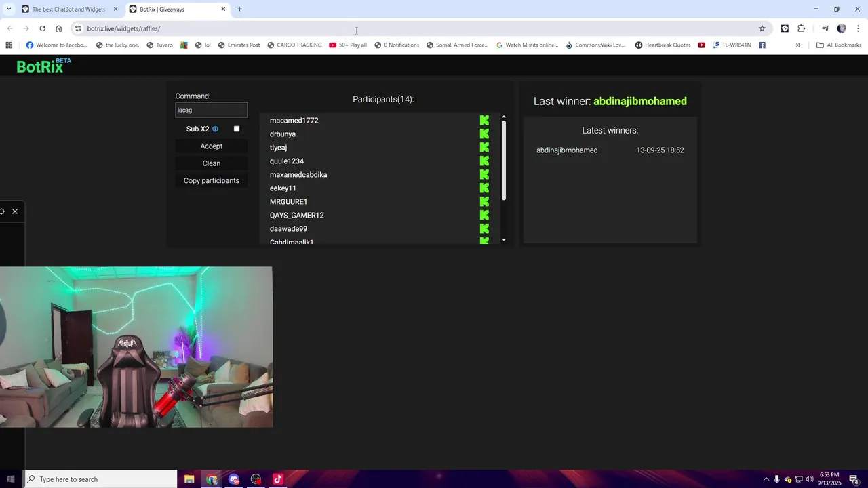This screenshot has height=488, width=868.
Task: Open the Heartbreak Quotes bookmark
Action: (663, 45)
